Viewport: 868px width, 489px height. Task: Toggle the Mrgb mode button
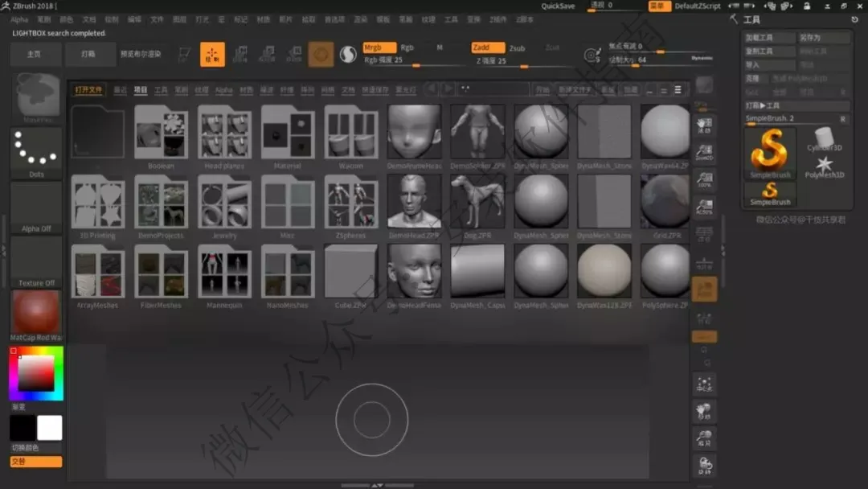pyautogui.click(x=379, y=47)
